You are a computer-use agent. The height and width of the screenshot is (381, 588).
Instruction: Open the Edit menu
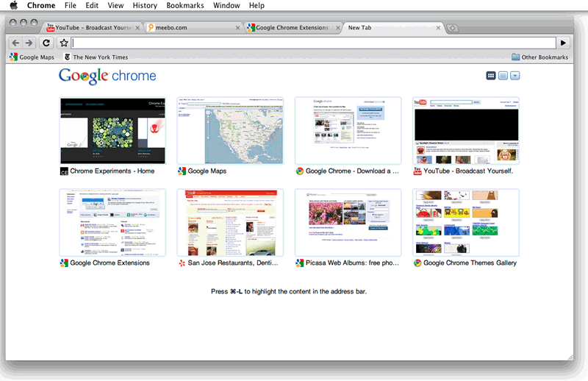[x=92, y=5]
